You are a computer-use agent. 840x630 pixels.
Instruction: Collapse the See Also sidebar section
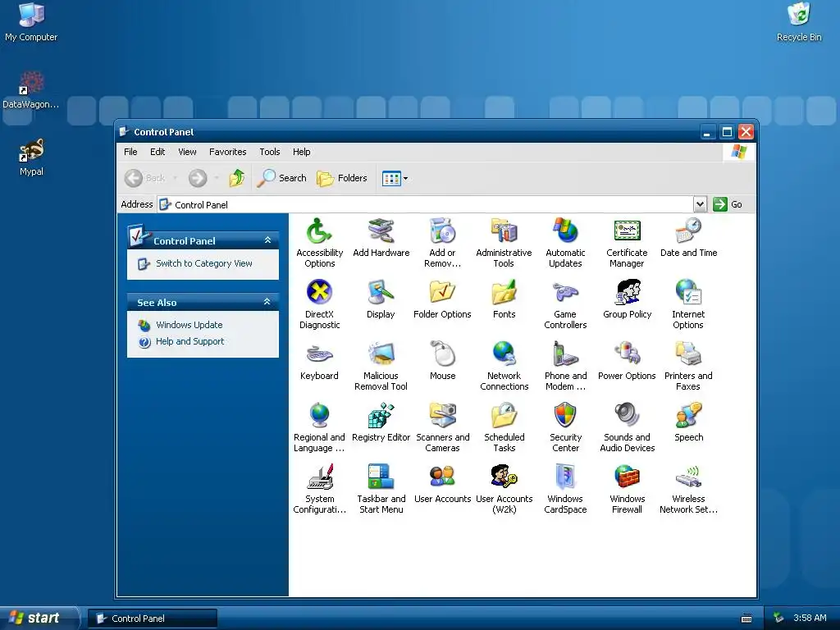[267, 302]
